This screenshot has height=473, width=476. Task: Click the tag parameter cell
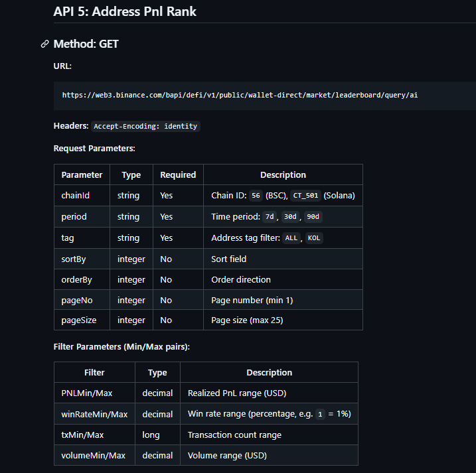pyautogui.click(x=82, y=238)
